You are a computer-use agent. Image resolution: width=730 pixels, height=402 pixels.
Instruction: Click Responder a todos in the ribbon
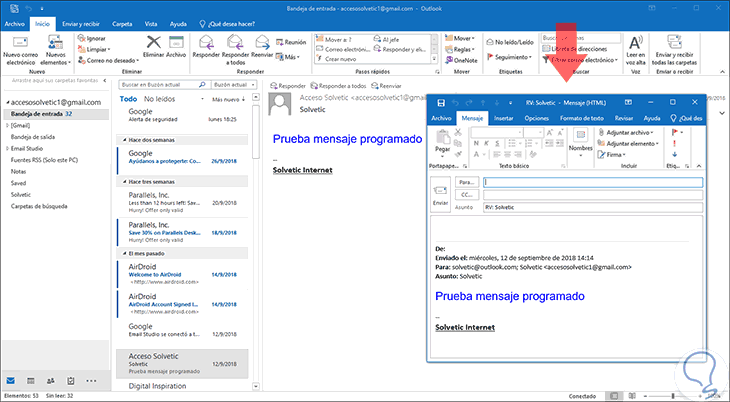coord(234,49)
